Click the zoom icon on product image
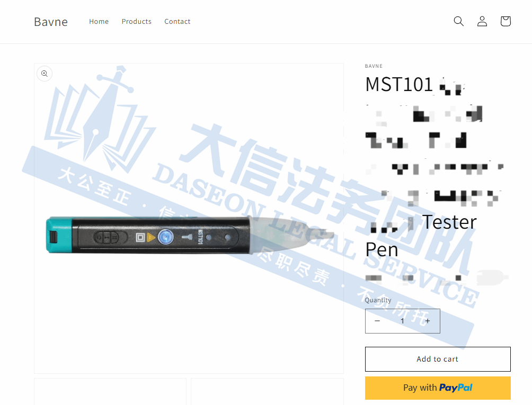 point(45,74)
